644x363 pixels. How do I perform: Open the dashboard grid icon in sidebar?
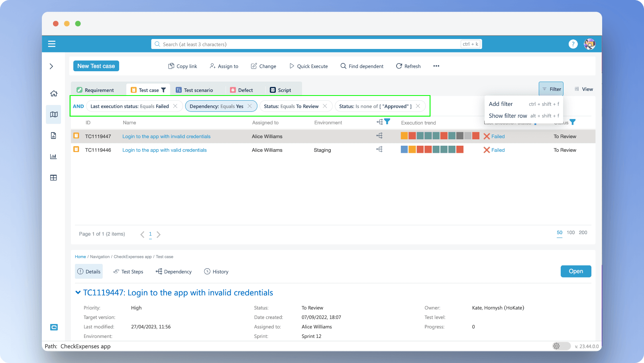point(53,178)
